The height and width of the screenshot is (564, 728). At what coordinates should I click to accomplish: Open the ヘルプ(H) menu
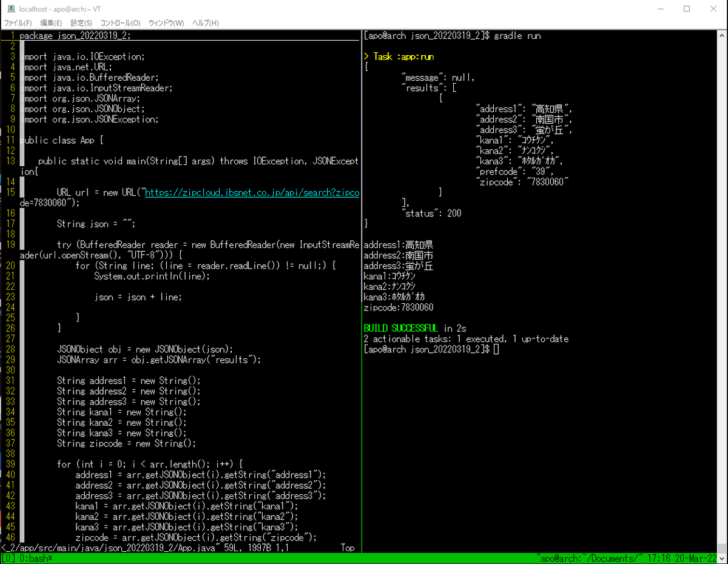pos(205,23)
